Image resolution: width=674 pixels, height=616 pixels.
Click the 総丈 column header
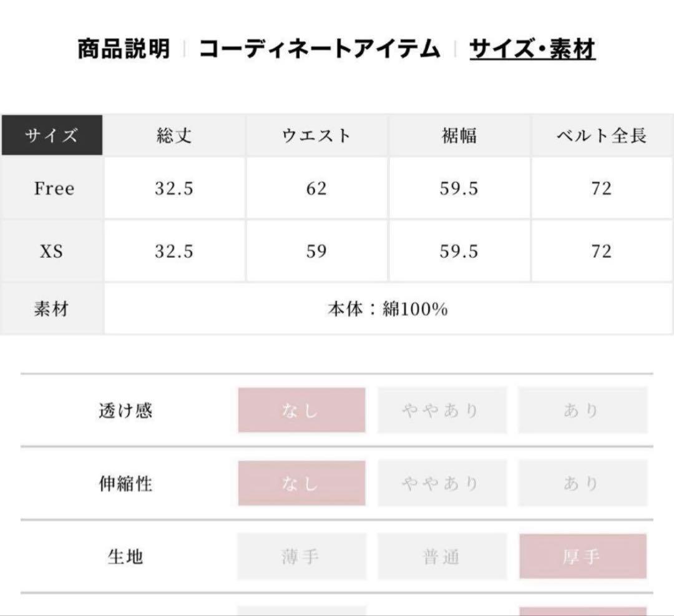[x=174, y=135]
